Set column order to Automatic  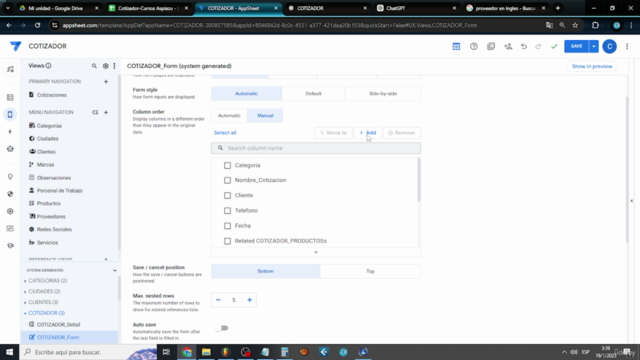[x=229, y=116]
